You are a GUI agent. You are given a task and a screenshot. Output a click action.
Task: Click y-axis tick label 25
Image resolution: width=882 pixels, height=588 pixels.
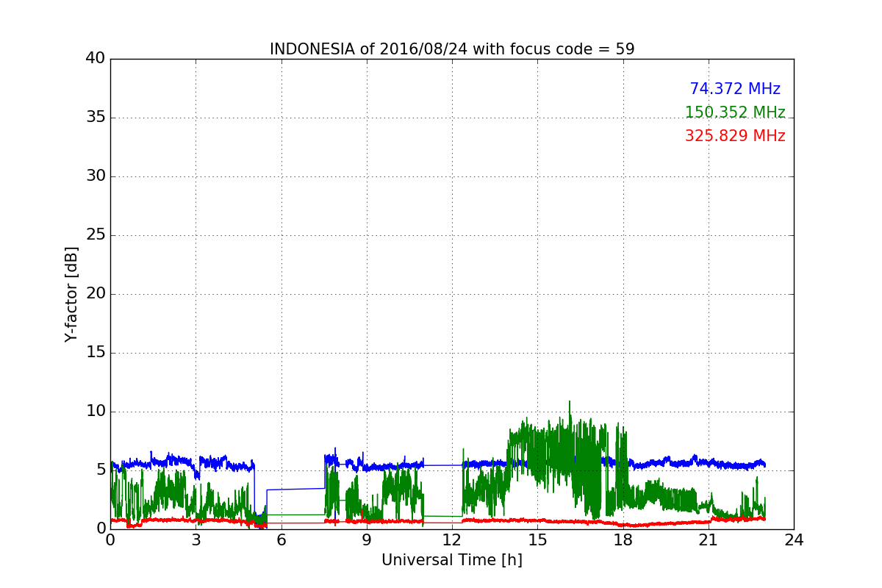coord(96,234)
